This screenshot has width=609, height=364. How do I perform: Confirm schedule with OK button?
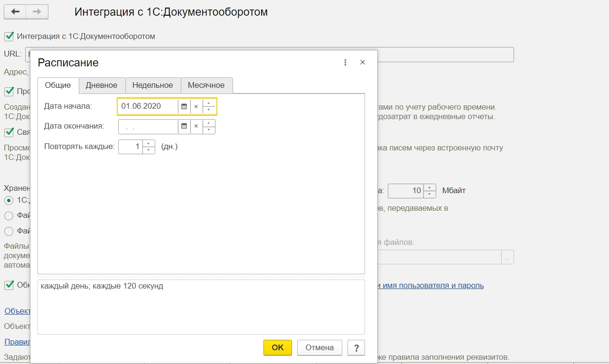[278, 347]
